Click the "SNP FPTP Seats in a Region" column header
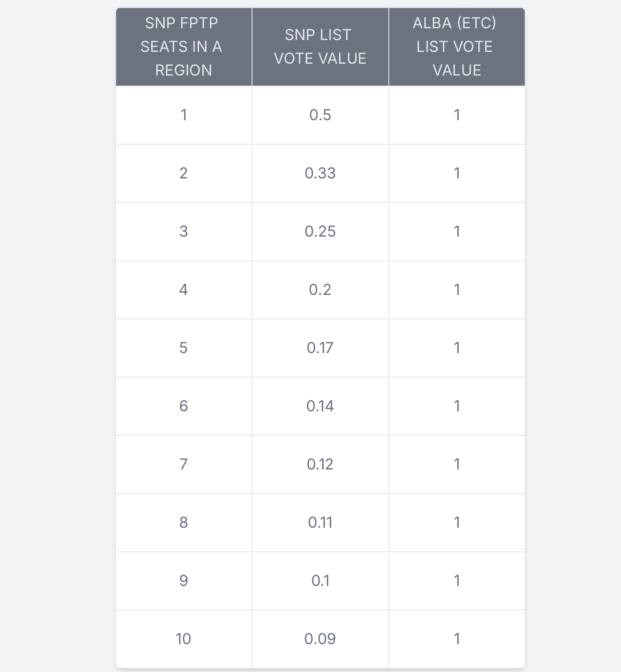Image resolution: width=621 pixels, height=672 pixels. pos(183,46)
